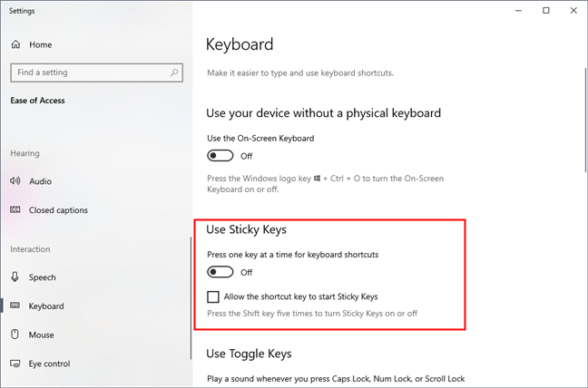Viewport: 588px width, 388px height.
Task: Maximize the Settings window
Action: pyautogui.click(x=546, y=10)
